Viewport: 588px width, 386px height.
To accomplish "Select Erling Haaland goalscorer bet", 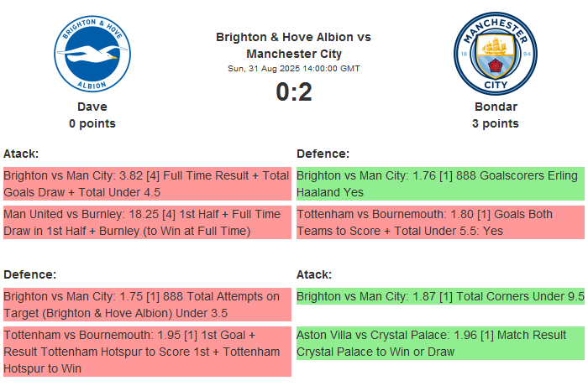I will 439,184.
